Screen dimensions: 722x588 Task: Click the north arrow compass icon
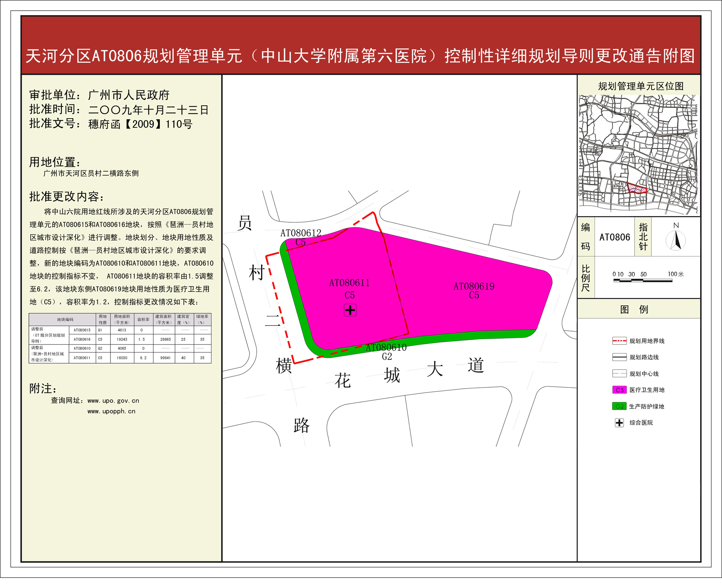[676, 240]
